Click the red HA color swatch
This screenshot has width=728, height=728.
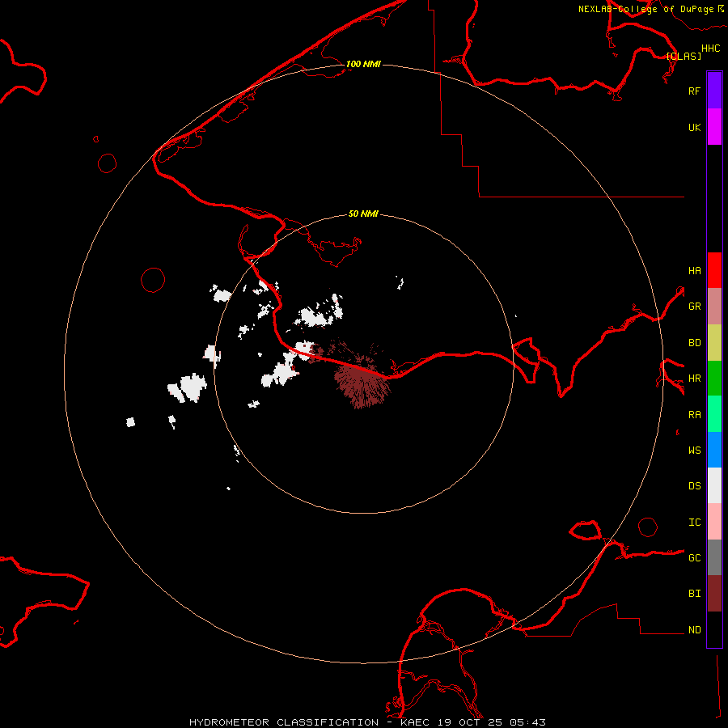coord(714,270)
